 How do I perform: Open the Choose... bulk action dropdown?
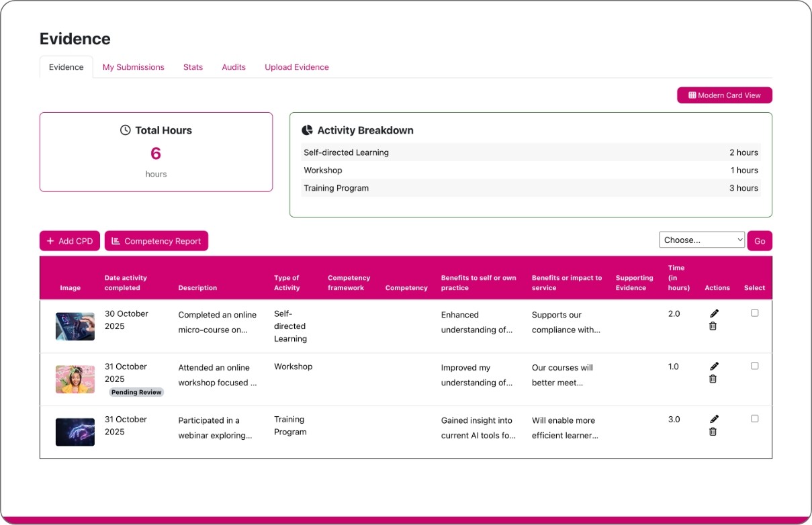(x=701, y=240)
